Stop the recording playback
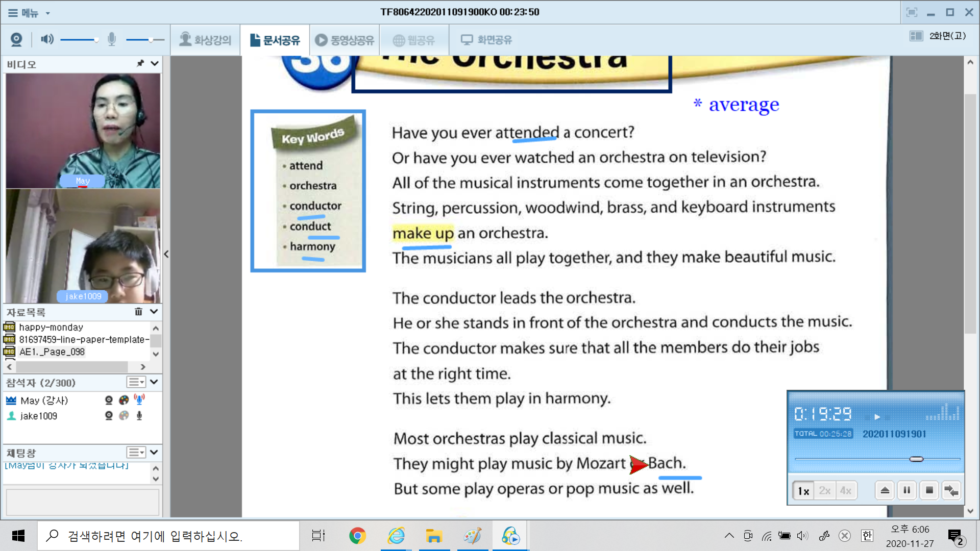Image resolution: width=980 pixels, height=551 pixels. (929, 490)
